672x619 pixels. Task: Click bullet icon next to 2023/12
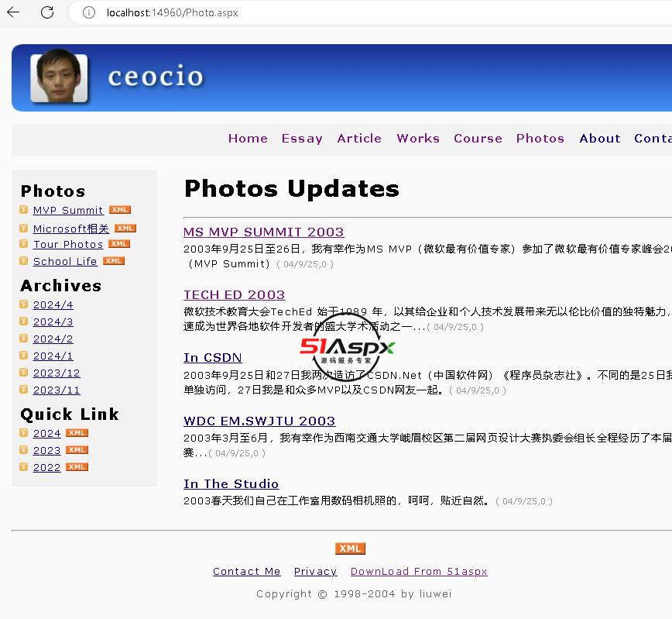23,373
